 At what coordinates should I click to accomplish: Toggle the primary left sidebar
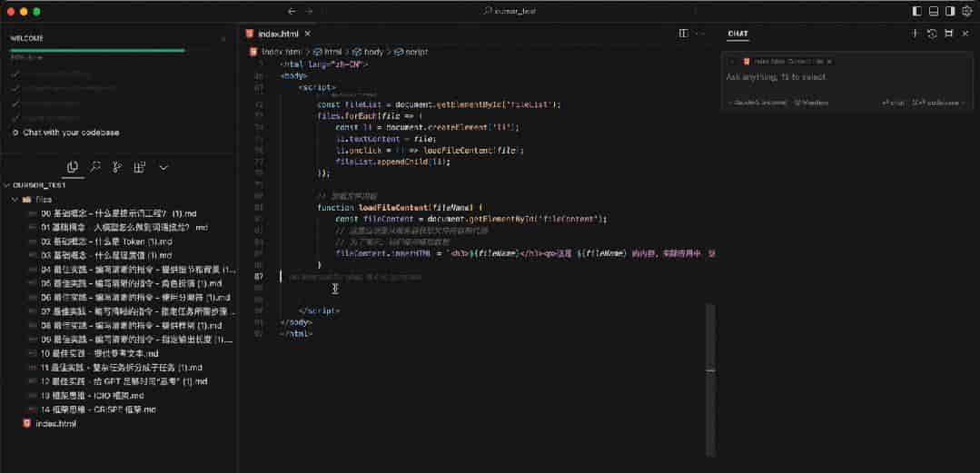pyautogui.click(x=916, y=11)
